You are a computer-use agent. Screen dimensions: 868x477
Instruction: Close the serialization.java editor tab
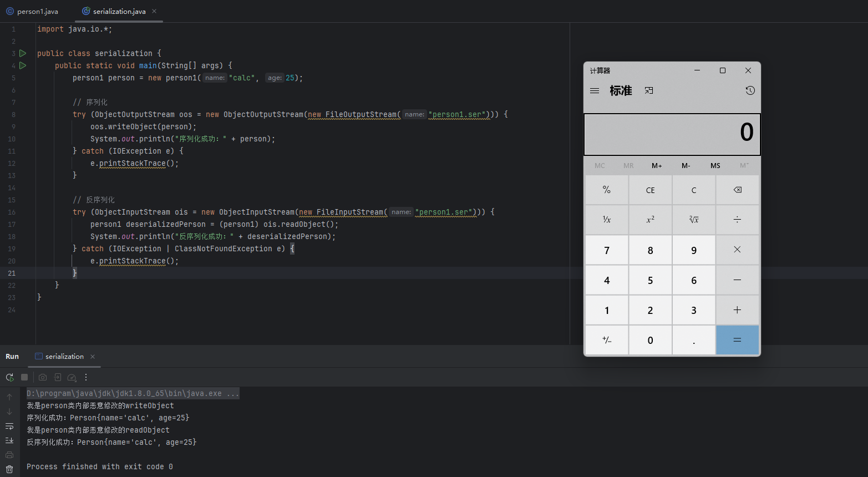point(154,11)
